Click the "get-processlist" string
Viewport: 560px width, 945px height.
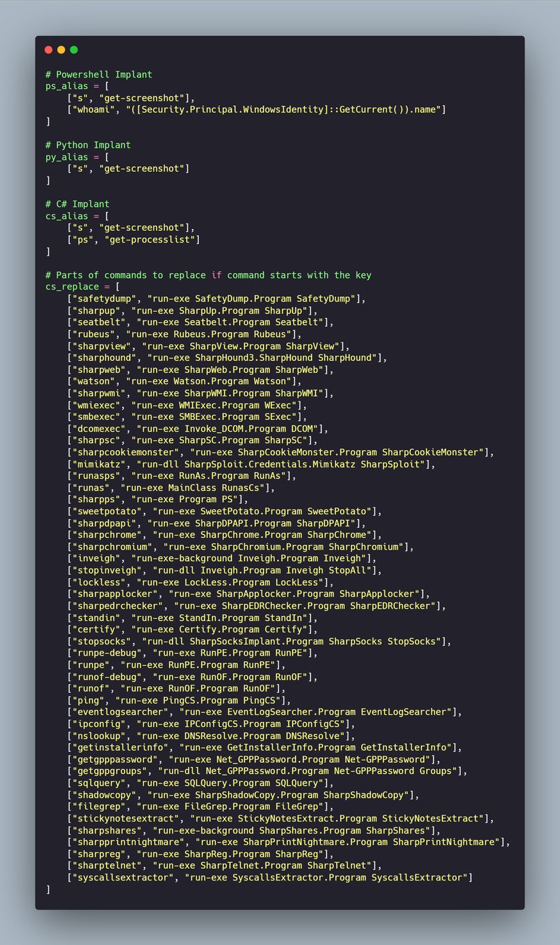tap(152, 239)
